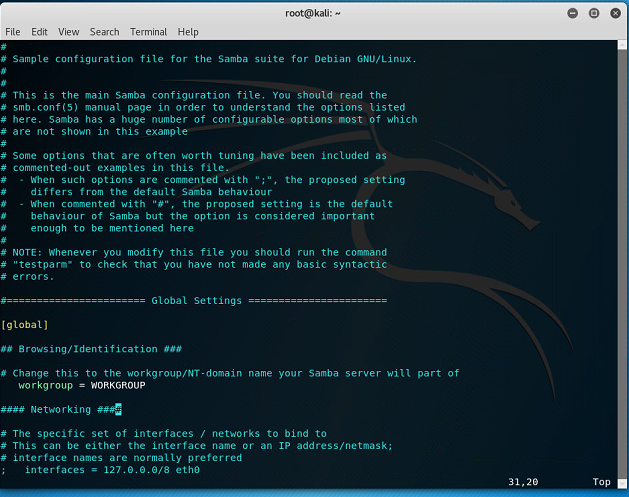Click the word "testparm" in comment
The image size is (629, 497).
pyautogui.click(x=43, y=264)
